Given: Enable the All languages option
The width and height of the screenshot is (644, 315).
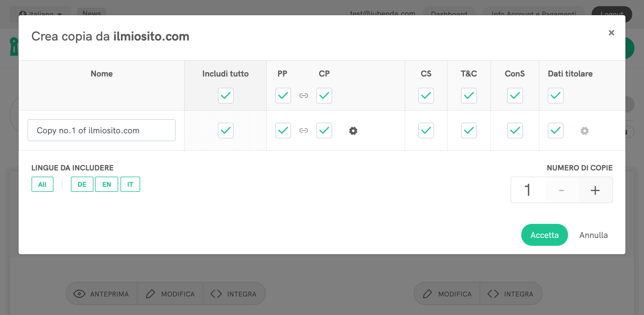Looking at the screenshot, I should (42, 184).
